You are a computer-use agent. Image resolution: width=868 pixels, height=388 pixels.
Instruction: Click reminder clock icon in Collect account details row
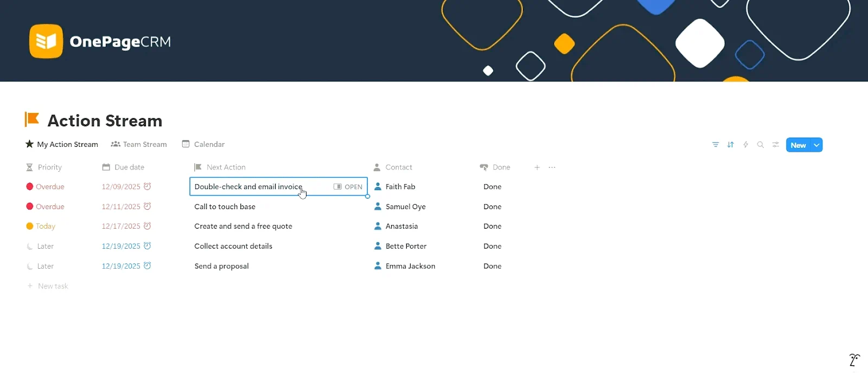coord(148,246)
